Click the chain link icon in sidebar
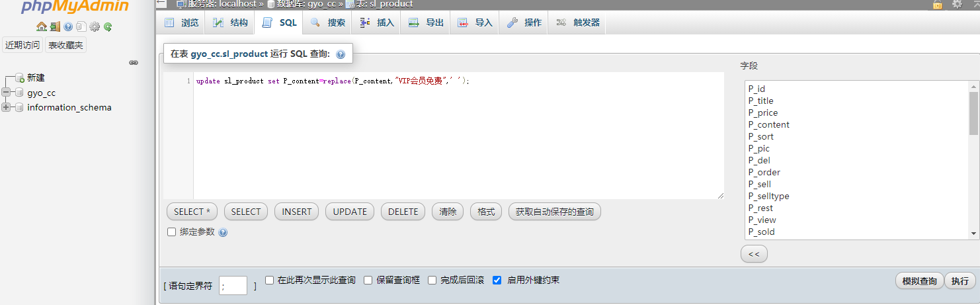 click(134, 62)
